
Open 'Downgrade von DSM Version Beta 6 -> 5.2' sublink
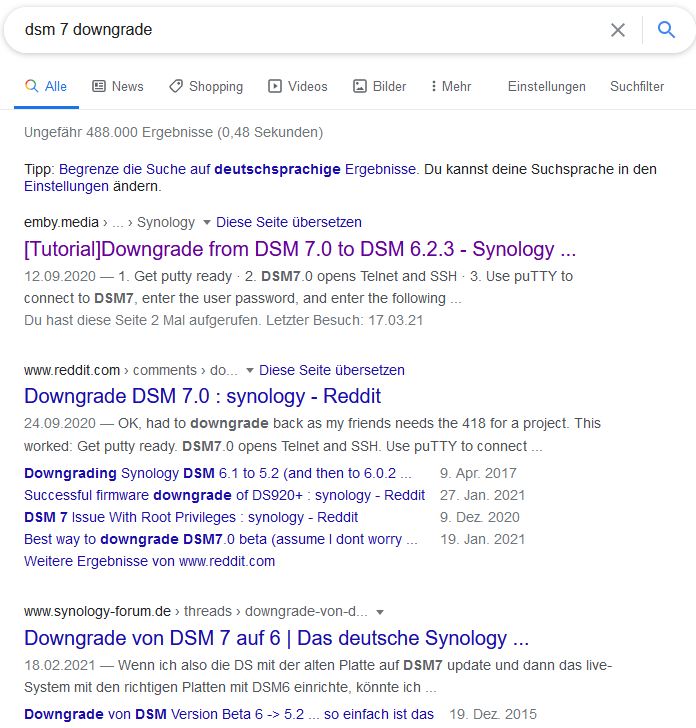pyautogui.click(x=229, y=714)
